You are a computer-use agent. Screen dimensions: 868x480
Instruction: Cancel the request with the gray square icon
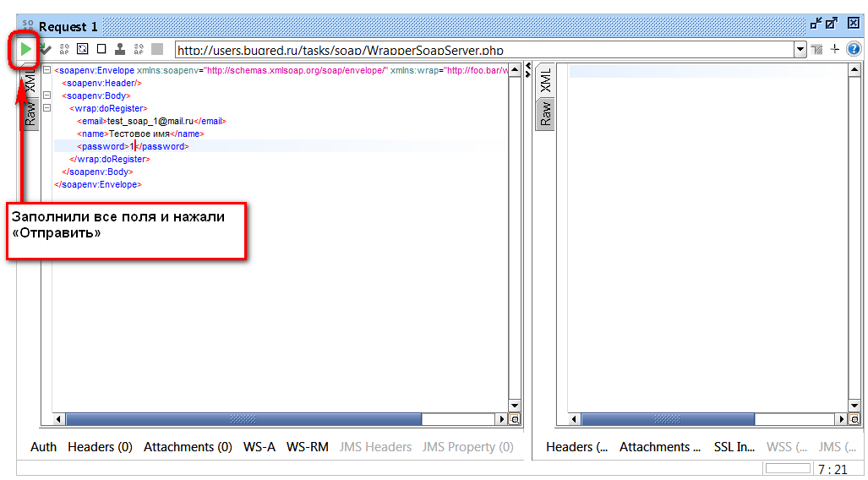coord(157,49)
